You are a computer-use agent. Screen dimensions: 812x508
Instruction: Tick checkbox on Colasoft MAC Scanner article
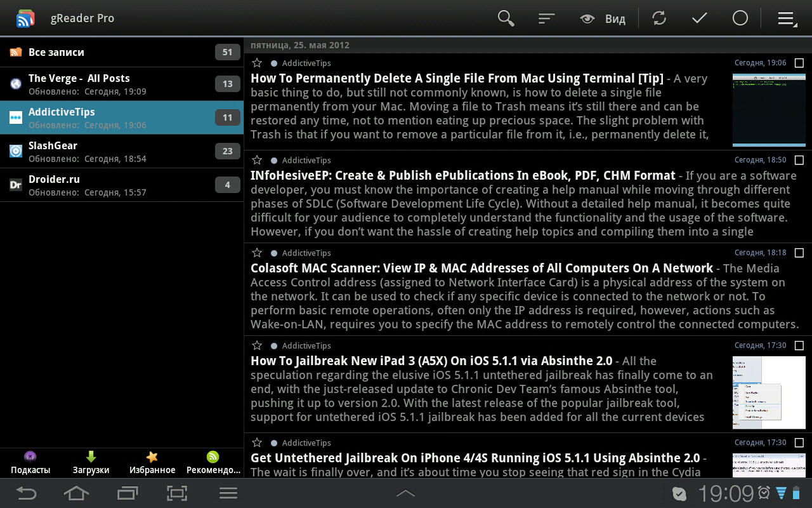point(799,253)
